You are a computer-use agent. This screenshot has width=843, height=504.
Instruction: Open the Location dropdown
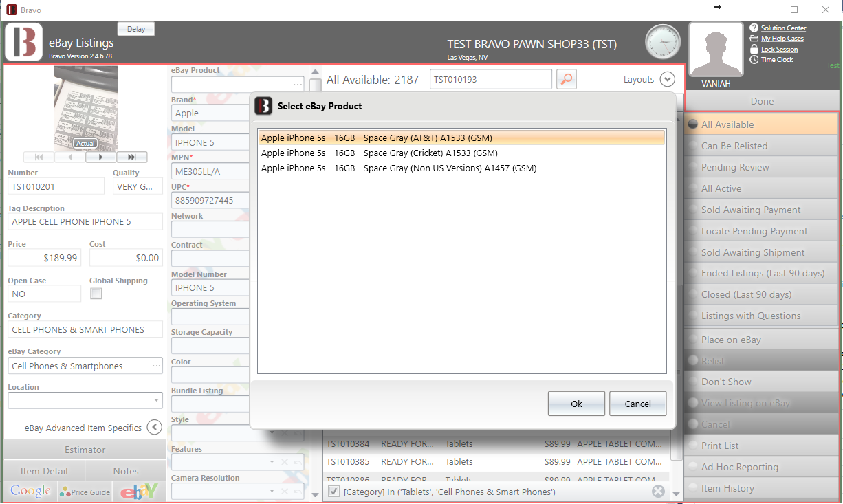(x=156, y=401)
